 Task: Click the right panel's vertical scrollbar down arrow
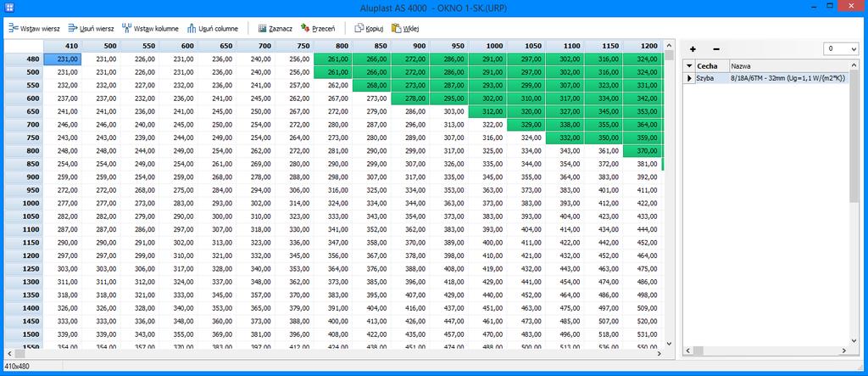[855, 340]
